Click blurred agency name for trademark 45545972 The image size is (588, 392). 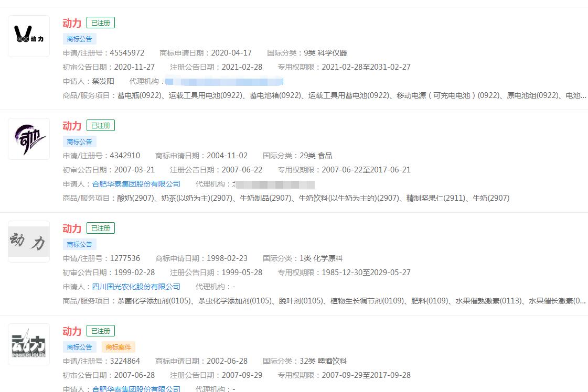224,81
